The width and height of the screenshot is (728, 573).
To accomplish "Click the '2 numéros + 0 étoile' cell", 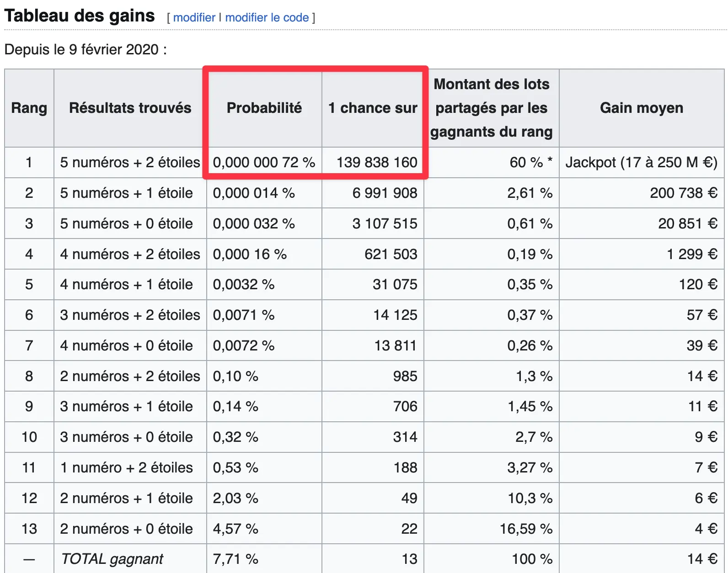I will coord(130,529).
